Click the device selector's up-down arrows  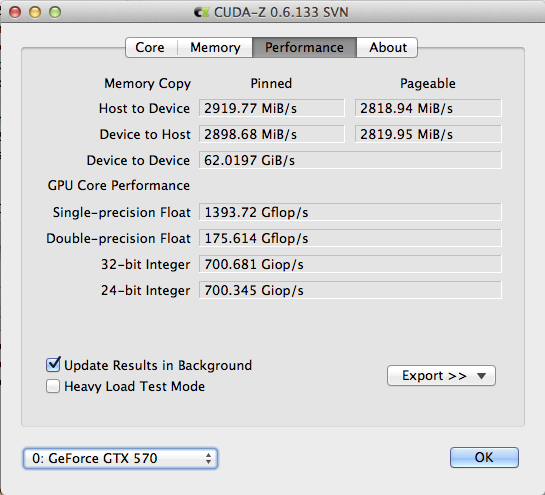point(208,458)
